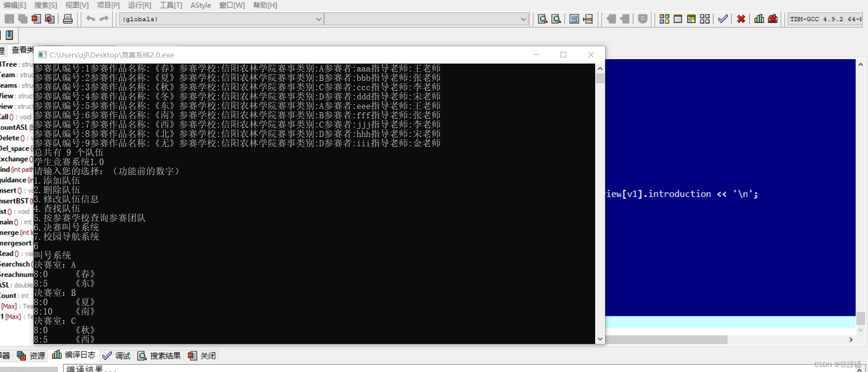Select the 查看类 sidebar tab
Image resolution: width=868 pixels, height=372 pixels.
pos(22,50)
